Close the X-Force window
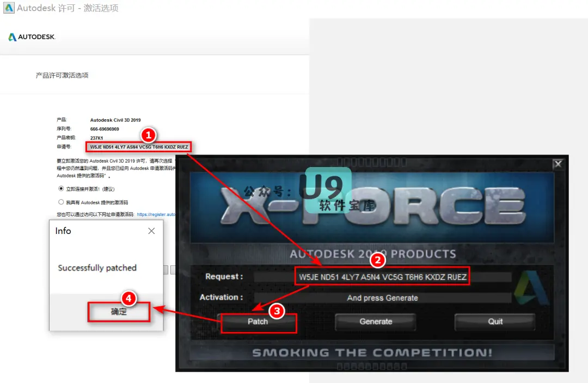This screenshot has height=383, width=588. (558, 164)
